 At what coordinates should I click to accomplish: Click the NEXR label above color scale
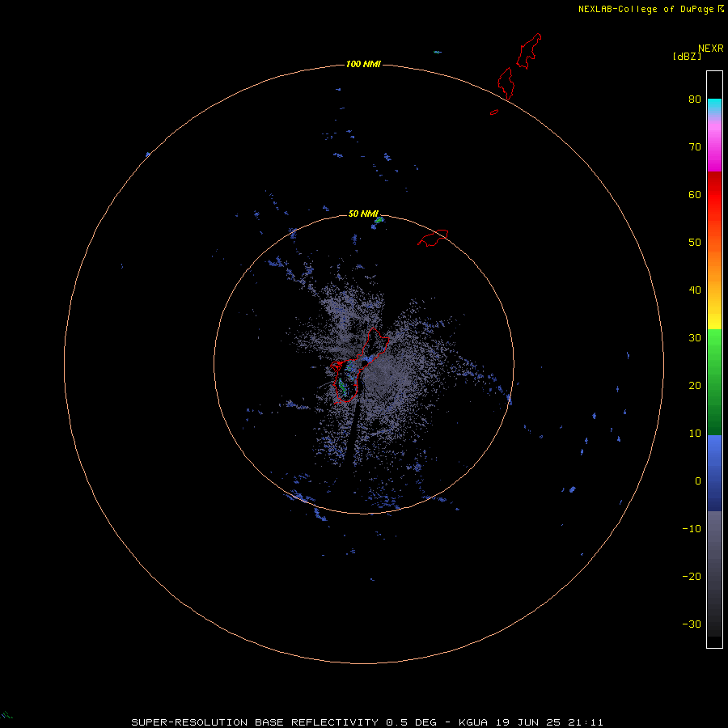click(x=710, y=49)
